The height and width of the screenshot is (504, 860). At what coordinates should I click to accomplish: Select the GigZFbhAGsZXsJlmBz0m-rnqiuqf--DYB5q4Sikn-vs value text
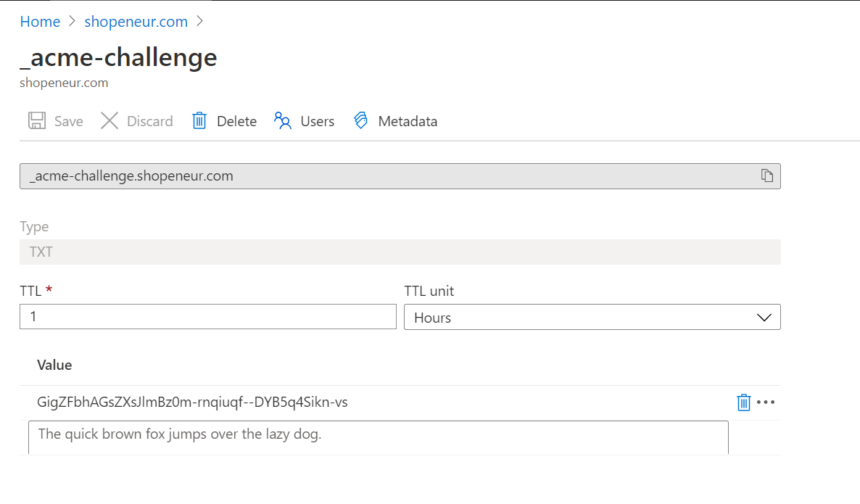[192, 402]
